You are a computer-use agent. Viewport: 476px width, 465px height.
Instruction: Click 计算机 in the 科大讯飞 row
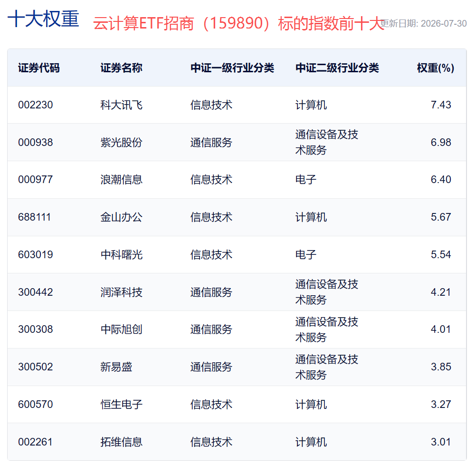point(311,105)
